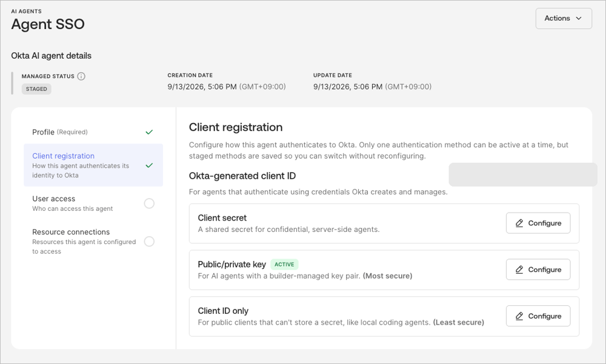Open the Resource connections step

[x=93, y=241]
